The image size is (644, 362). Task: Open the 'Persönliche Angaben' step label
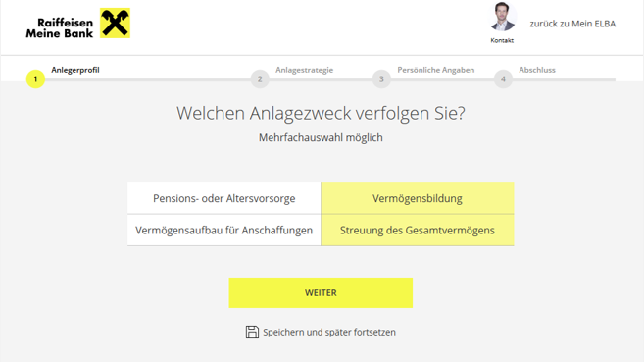[x=436, y=70]
